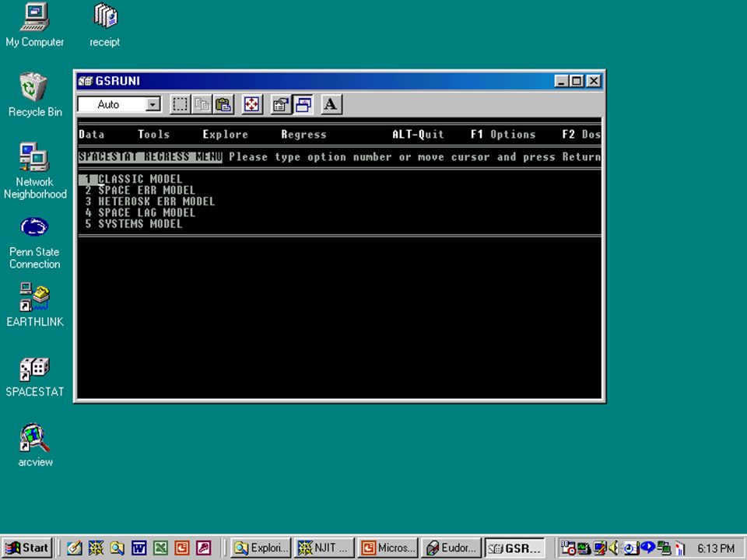Click the Copy toolbar icon
The width and height of the screenshot is (747, 560).
click(x=202, y=104)
